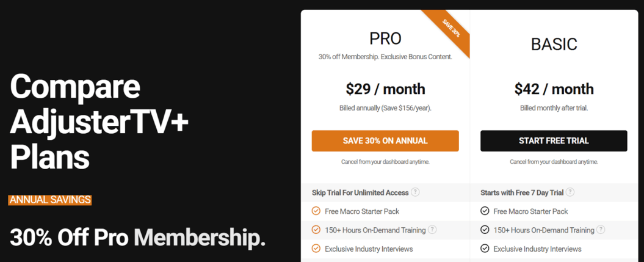Click orange checkmark beside Pro Free Macro Starter Pack
644x262 pixels.
[316, 211]
